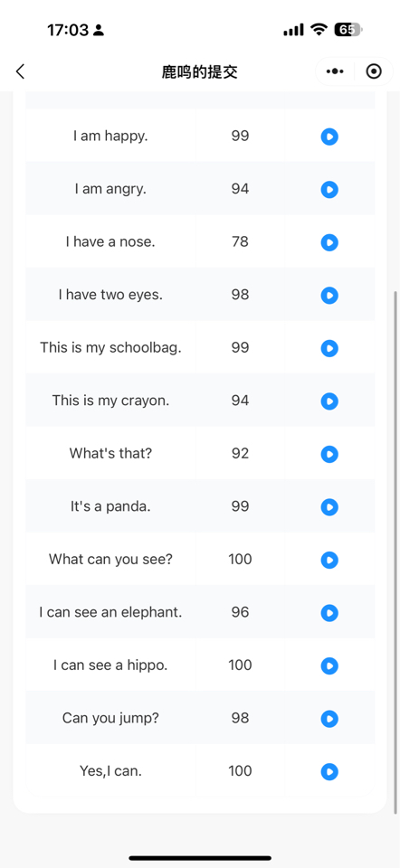This screenshot has width=400, height=868.
Task: Tap the mini program close circle icon
Action: (x=374, y=71)
